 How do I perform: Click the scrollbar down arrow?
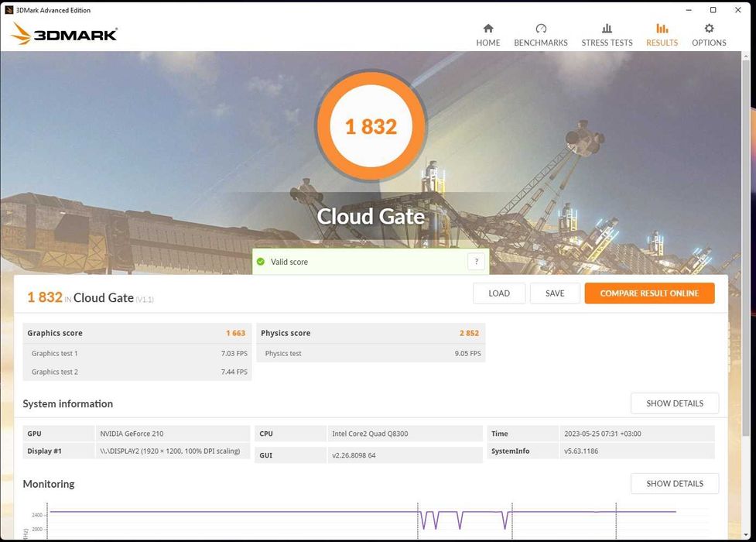click(x=747, y=535)
